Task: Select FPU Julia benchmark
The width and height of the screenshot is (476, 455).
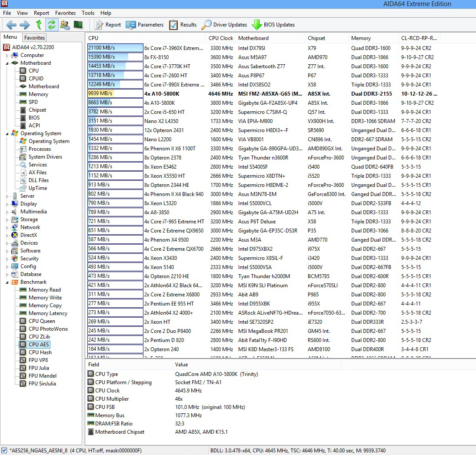Action: (39, 368)
